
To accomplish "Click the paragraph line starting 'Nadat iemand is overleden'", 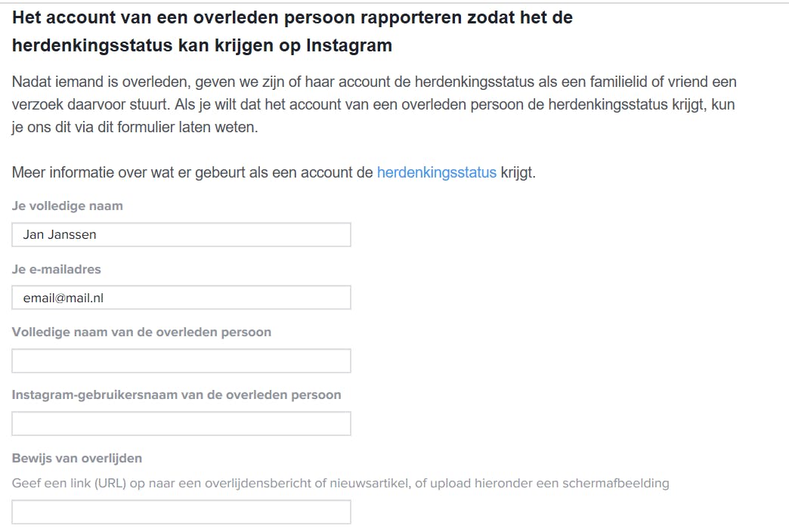I will coord(374,82).
